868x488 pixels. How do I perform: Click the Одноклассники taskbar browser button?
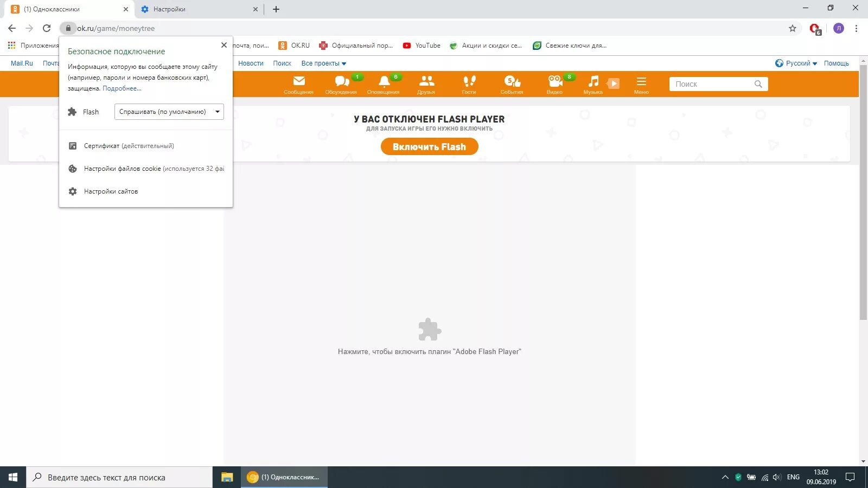click(284, 477)
